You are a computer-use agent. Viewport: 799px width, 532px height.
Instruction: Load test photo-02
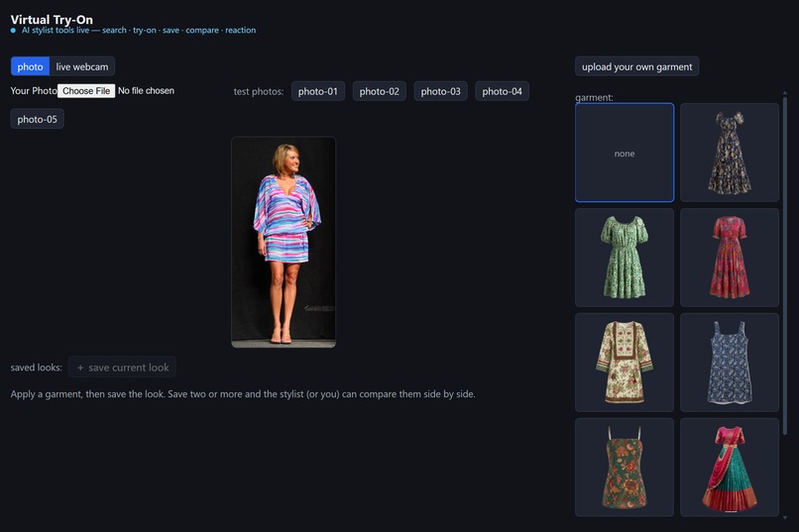pos(379,91)
